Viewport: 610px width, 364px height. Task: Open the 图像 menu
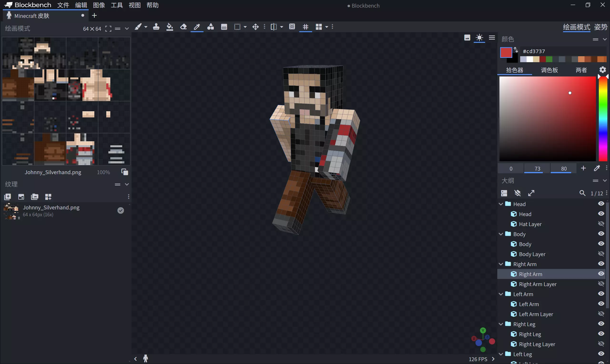99,5
